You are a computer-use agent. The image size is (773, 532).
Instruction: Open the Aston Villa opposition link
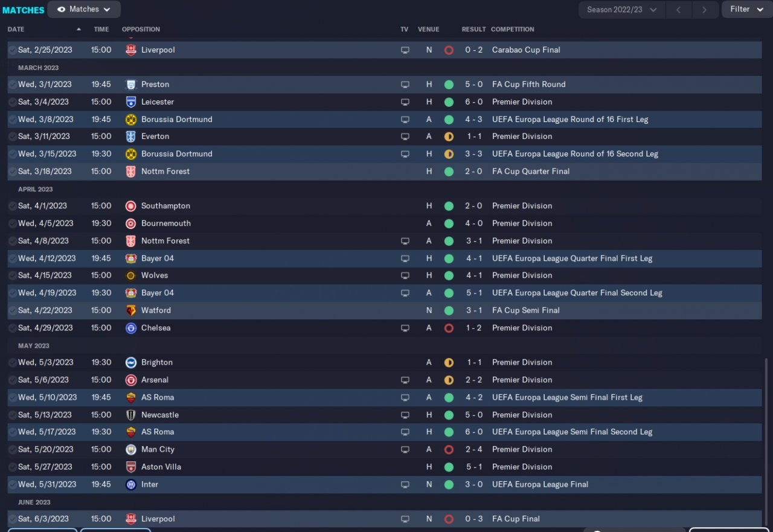(x=161, y=467)
